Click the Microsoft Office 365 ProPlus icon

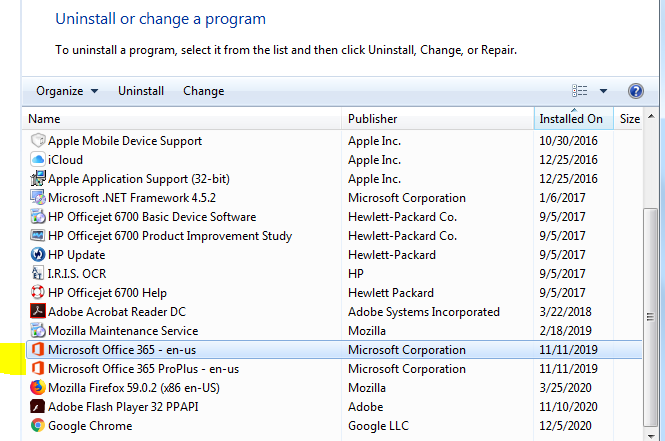coord(38,369)
